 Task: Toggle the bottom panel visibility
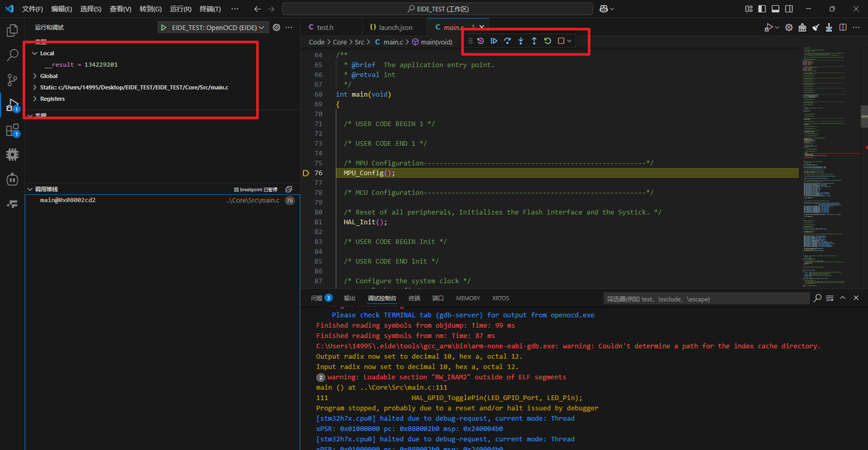[774, 9]
